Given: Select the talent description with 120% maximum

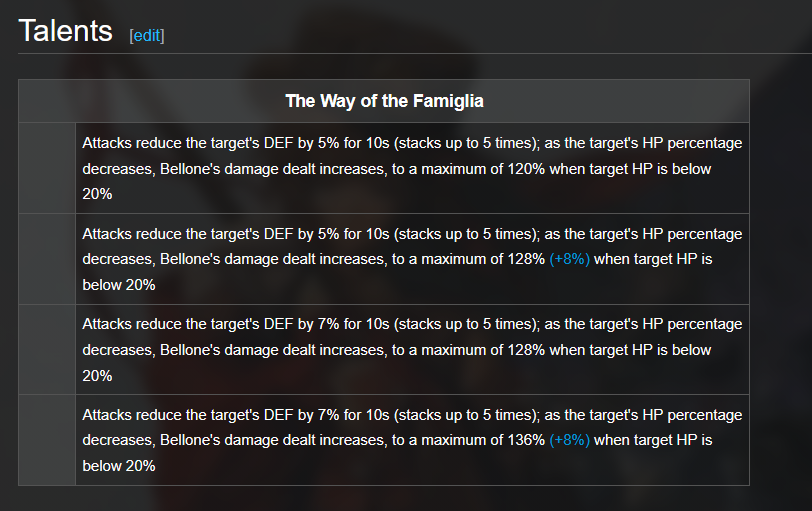Looking at the screenshot, I should [412, 168].
